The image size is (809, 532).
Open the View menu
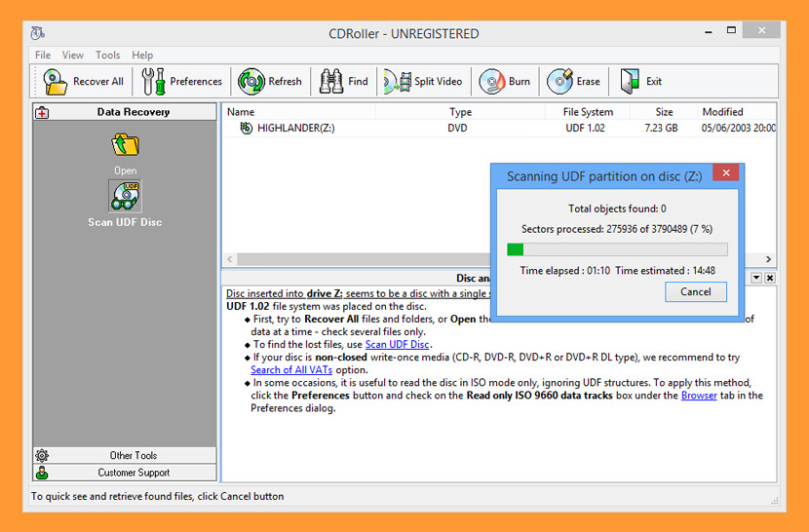click(x=73, y=55)
